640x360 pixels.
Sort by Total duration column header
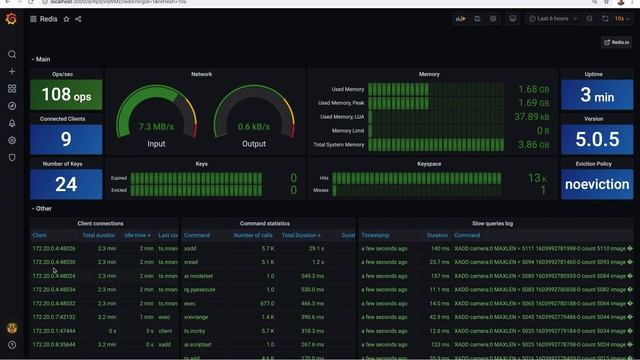click(x=98, y=236)
